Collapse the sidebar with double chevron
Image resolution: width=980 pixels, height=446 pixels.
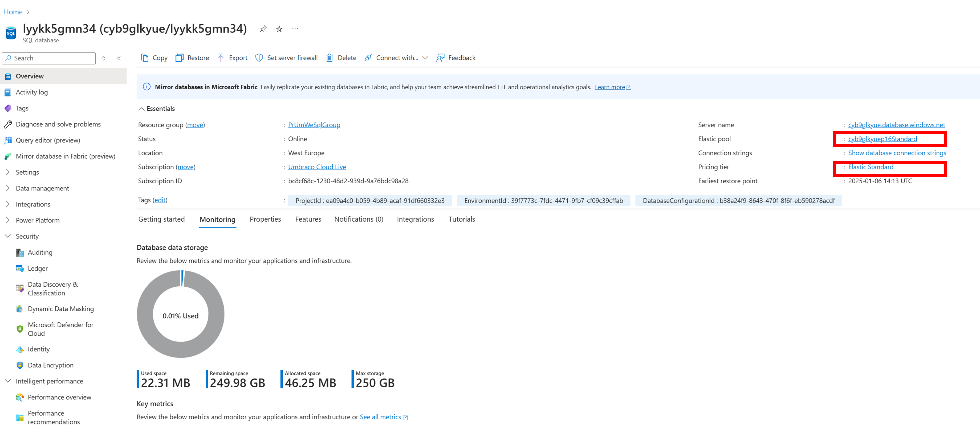tap(119, 58)
